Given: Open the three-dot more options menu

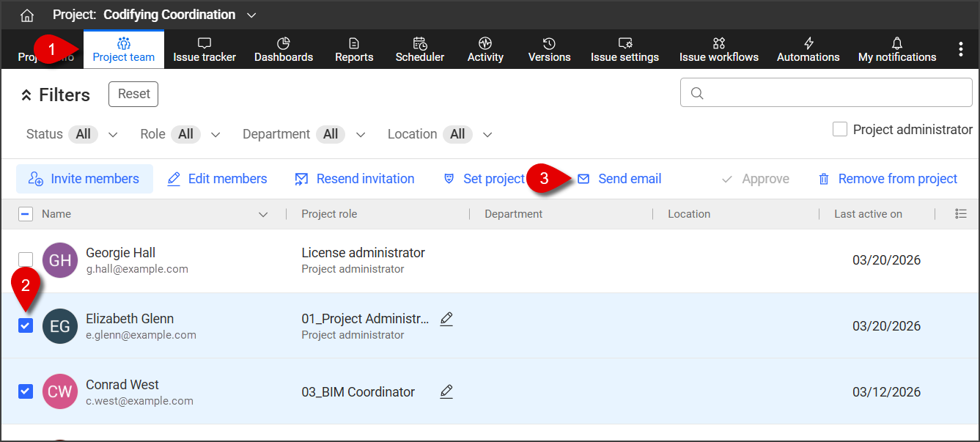Looking at the screenshot, I should point(960,49).
